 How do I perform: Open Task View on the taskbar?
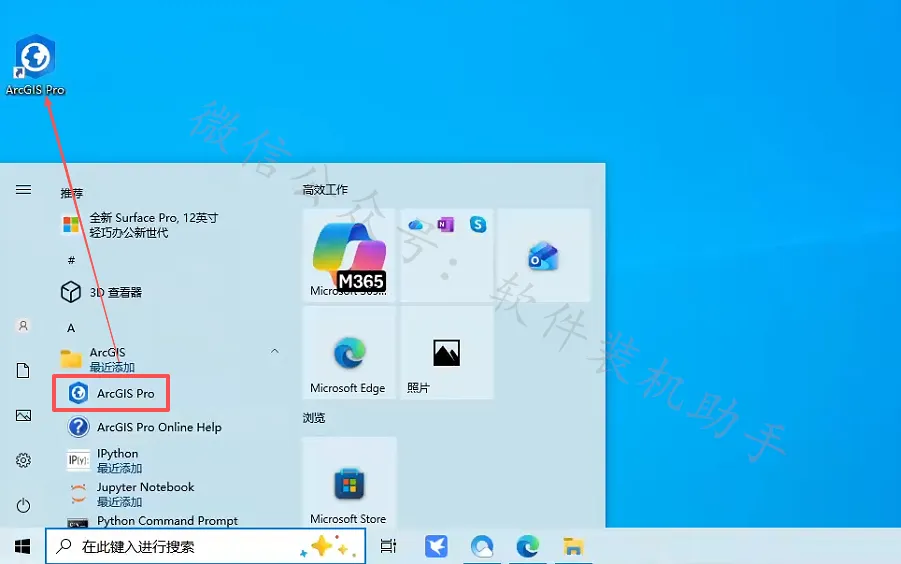[389, 546]
